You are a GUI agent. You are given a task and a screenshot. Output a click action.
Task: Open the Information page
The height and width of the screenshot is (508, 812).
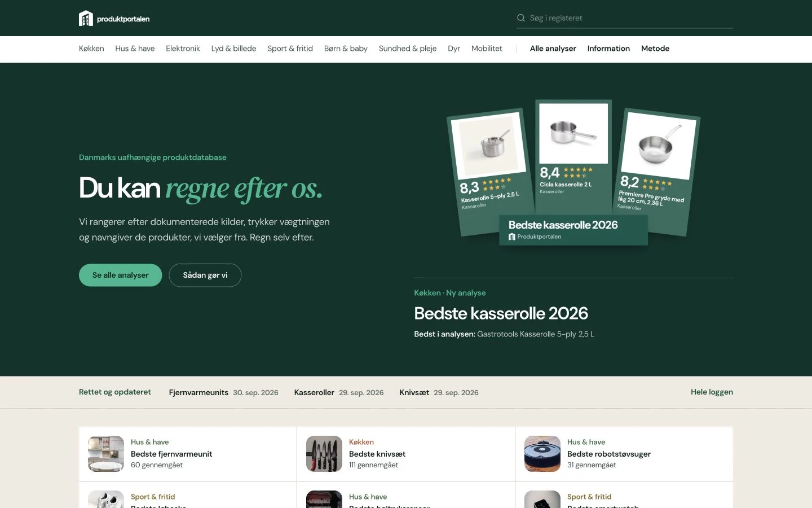pos(608,49)
